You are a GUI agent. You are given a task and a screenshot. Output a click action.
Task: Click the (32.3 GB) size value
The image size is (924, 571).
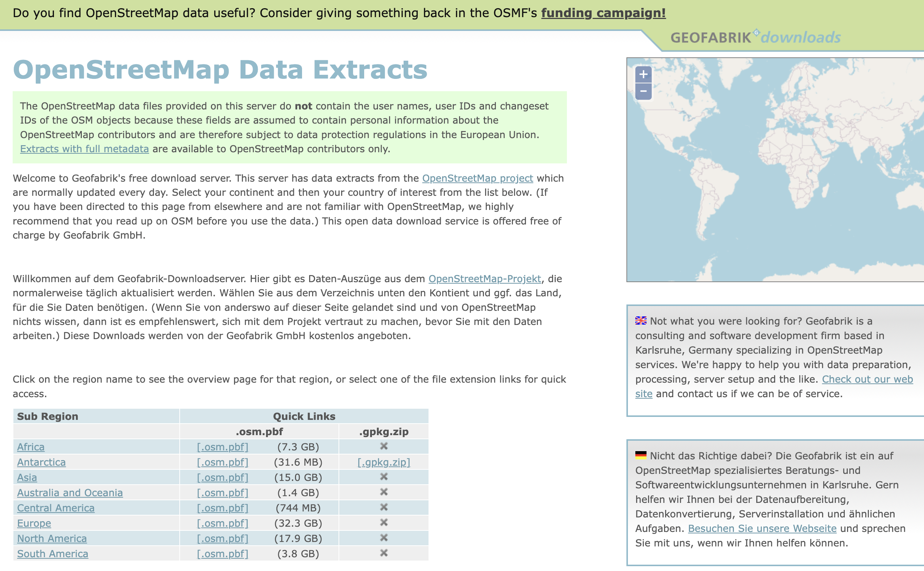pos(298,523)
